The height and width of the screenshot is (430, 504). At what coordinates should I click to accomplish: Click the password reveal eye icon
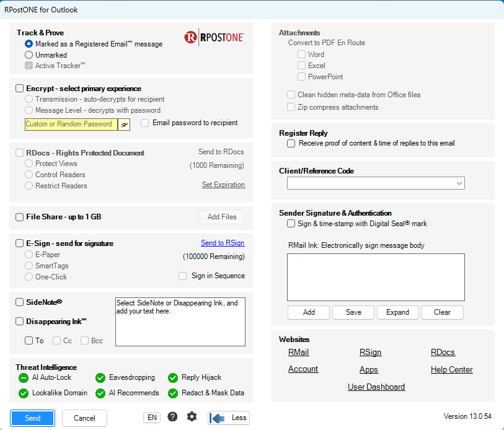(124, 125)
